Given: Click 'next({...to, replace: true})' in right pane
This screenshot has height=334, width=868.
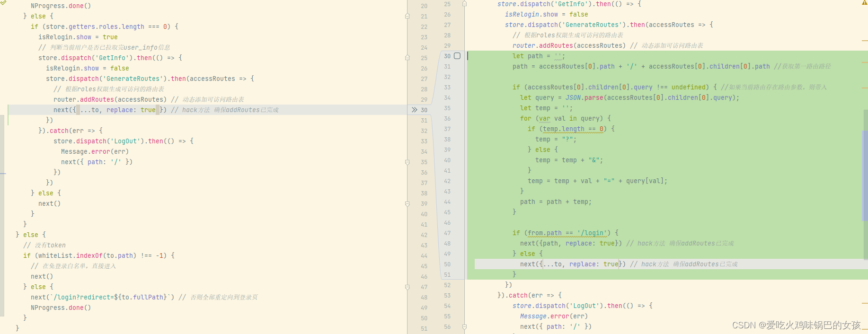Looking at the screenshot, I should [x=573, y=264].
